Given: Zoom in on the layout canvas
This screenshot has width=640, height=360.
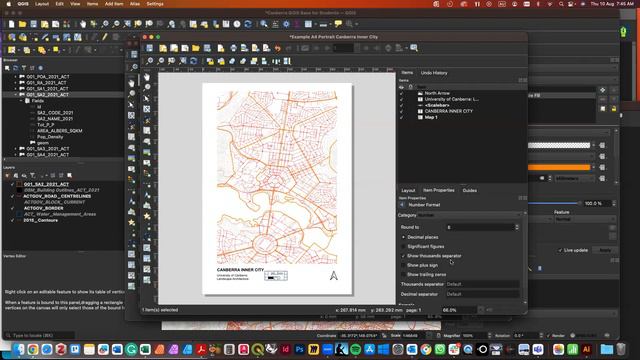Looking at the screenshot, I should (150, 61).
